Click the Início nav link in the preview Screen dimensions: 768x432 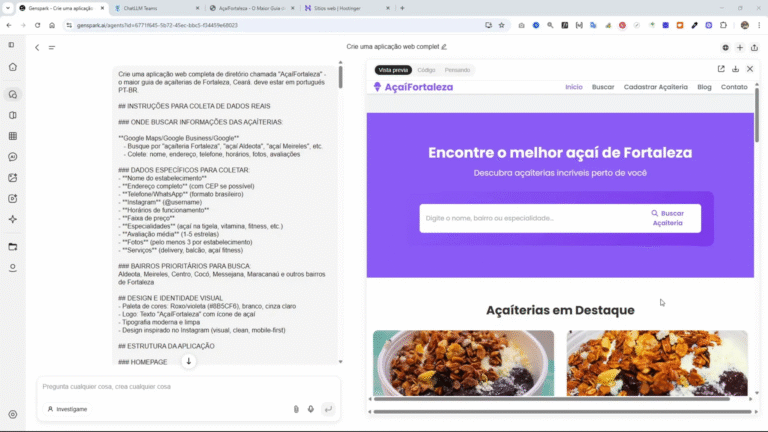click(x=574, y=87)
